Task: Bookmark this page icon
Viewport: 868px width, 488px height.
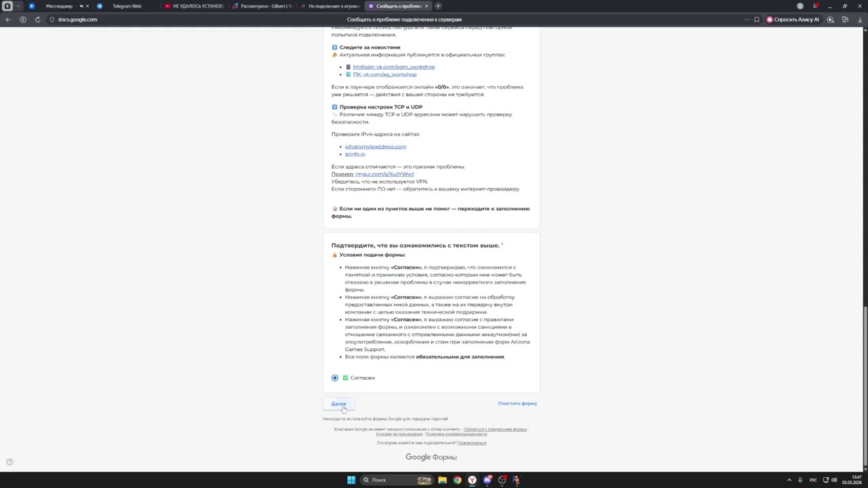Action: 757,20
